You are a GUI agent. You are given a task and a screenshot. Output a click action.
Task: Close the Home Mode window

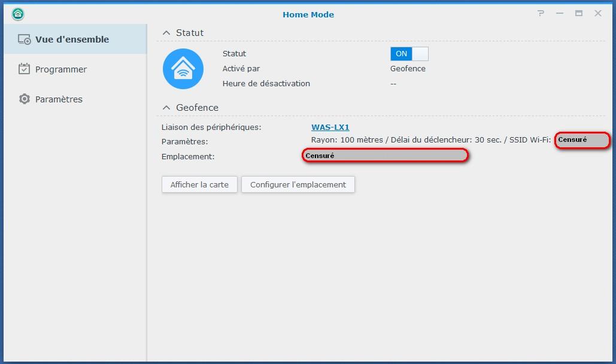pos(598,13)
